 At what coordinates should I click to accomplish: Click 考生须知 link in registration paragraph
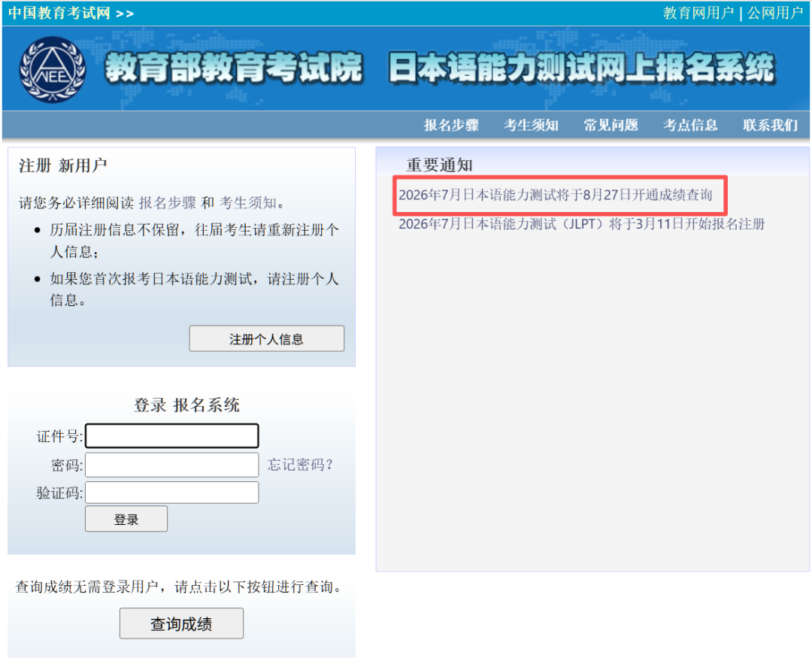pos(248,202)
